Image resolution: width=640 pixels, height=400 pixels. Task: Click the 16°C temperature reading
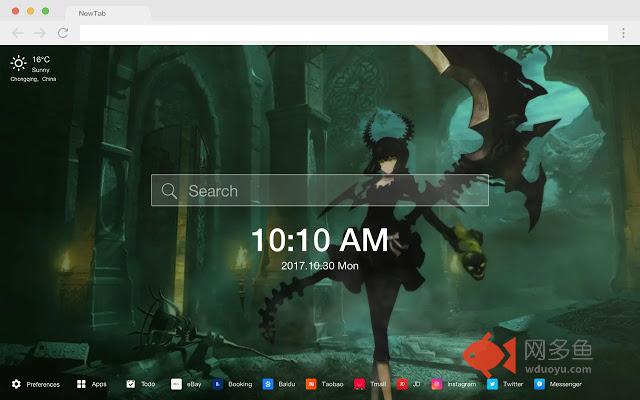click(x=41, y=60)
